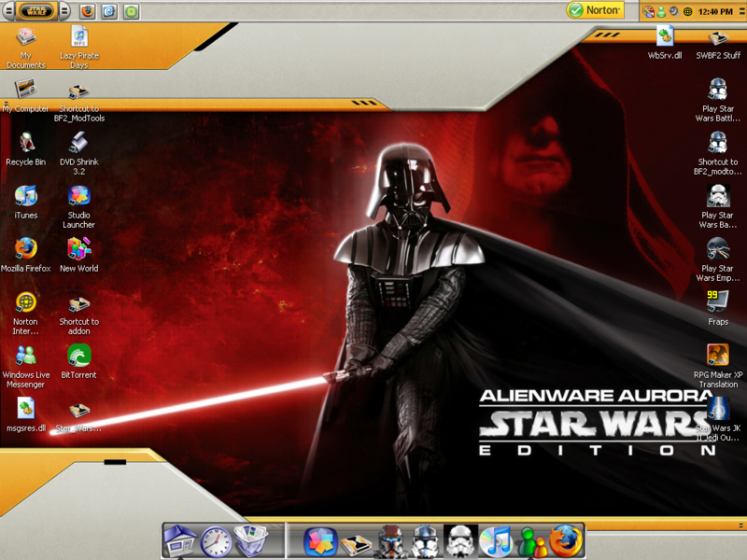Open the New World desktop icon
747x560 pixels.
(x=79, y=256)
